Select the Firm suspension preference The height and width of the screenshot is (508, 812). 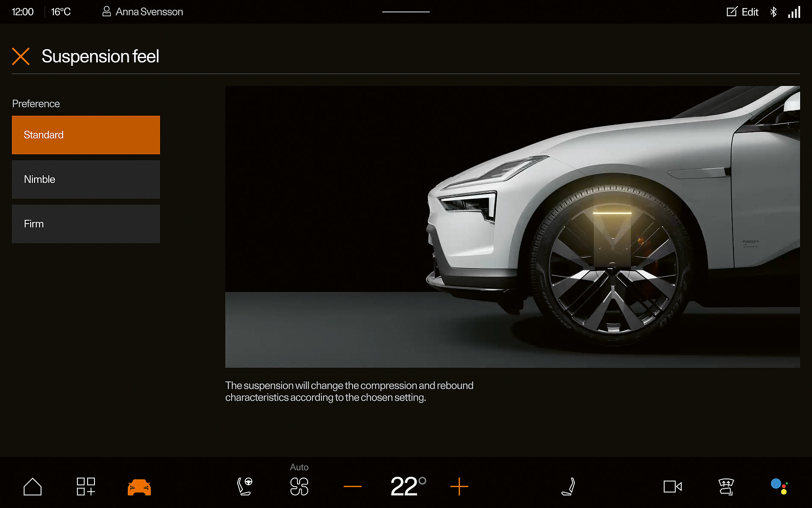(x=85, y=224)
